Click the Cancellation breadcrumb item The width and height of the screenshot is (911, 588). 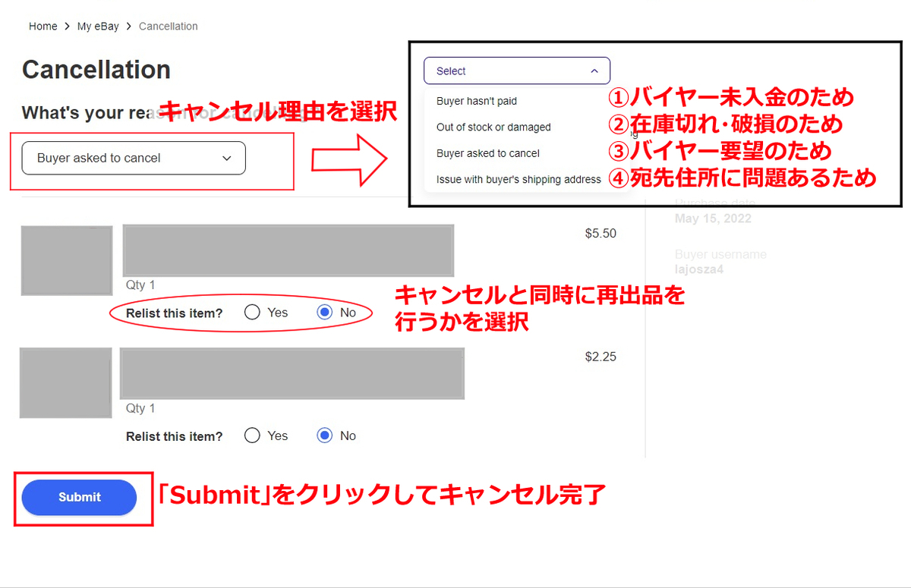(168, 26)
